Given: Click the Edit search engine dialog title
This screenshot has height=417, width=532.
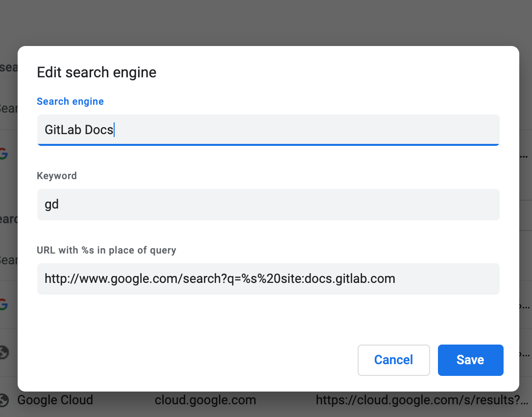Looking at the screenshot, I should tap(97, 72).
